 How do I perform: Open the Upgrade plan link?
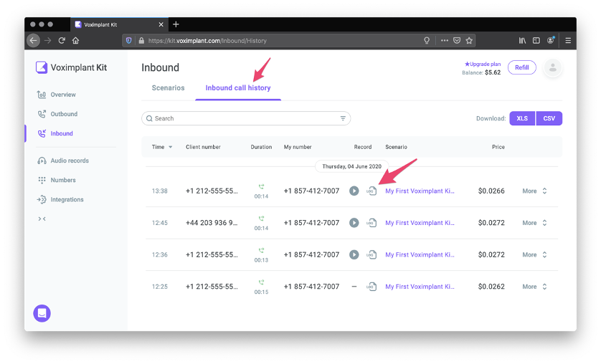coord(483,64)
